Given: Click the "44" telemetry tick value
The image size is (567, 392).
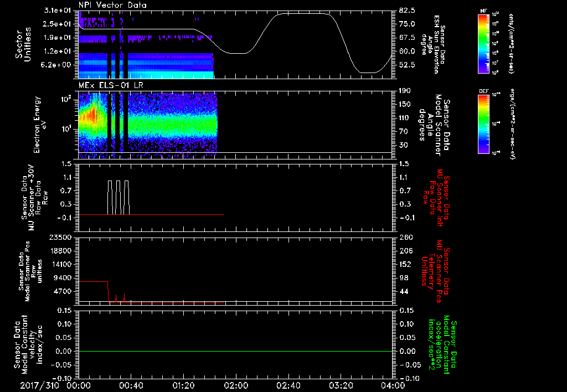Looking at the screenshot, I should 404,291.
